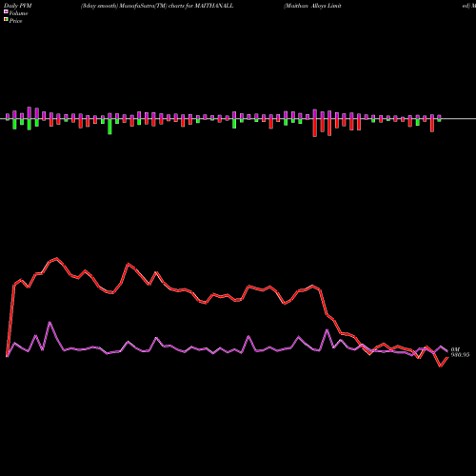476x476 pixels.
Task: Click the 'Daily PVM' title text
Action: coord(18,6)
